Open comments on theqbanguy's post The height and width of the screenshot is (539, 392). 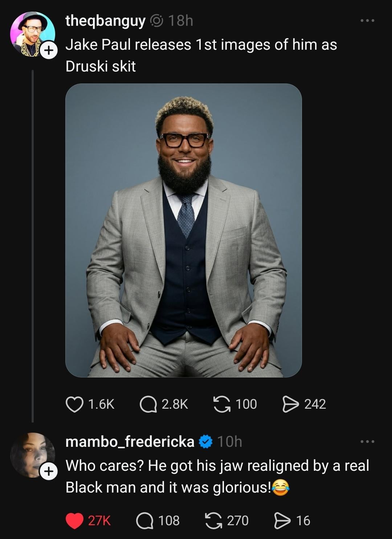coord(148,404)
